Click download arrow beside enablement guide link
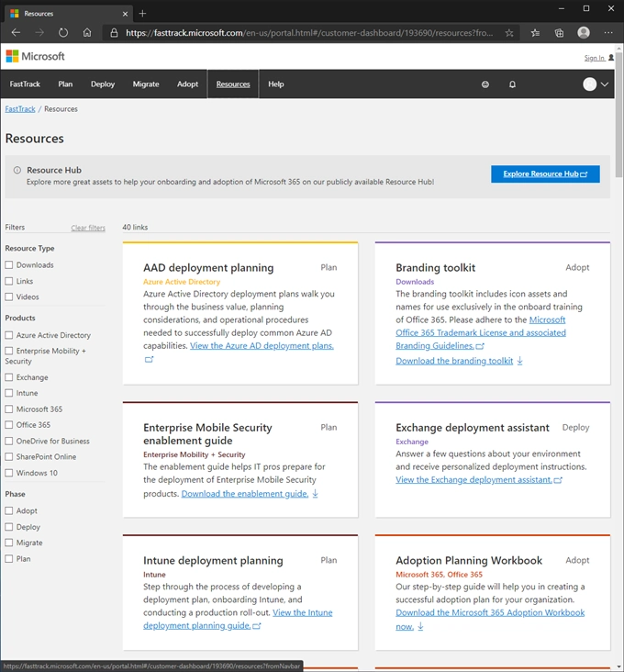Screen dimensions: 624x672 [316, 494]
